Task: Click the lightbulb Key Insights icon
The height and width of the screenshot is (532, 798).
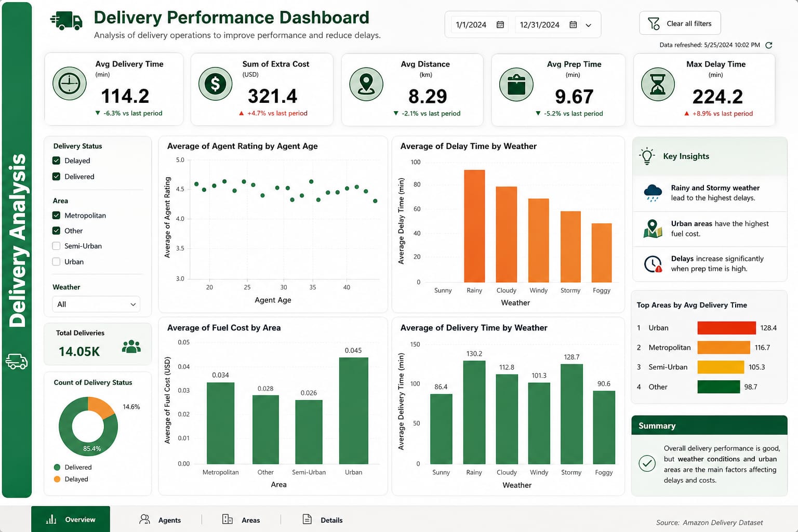Action: [647, 156]
